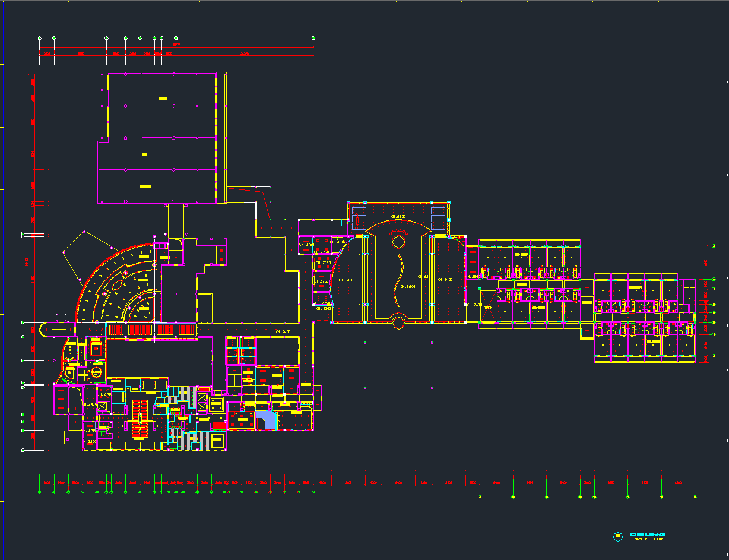This screenshot has width=729, height=560.
Task: Select the semicircular end of left corridor
Action: 43,330
